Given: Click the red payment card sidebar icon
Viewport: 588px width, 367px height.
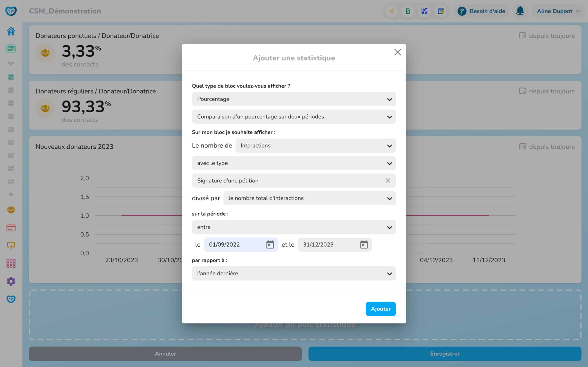Looking at the screenshot, I should (11, 228).
